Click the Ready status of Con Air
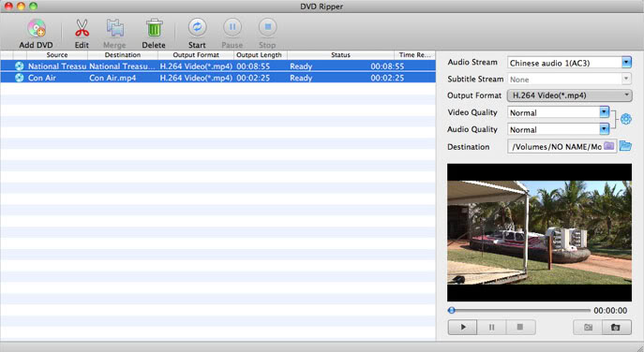Screen dimensions: 644x352 (301, 78)
